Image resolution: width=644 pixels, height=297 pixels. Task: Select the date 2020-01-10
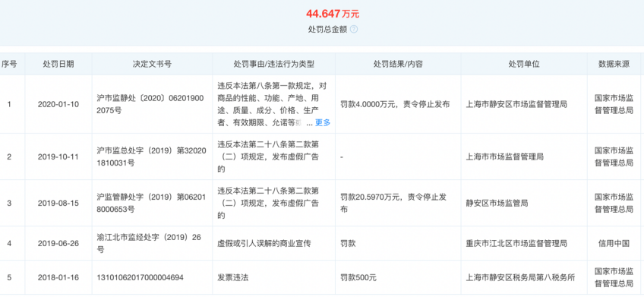(58, 104)
